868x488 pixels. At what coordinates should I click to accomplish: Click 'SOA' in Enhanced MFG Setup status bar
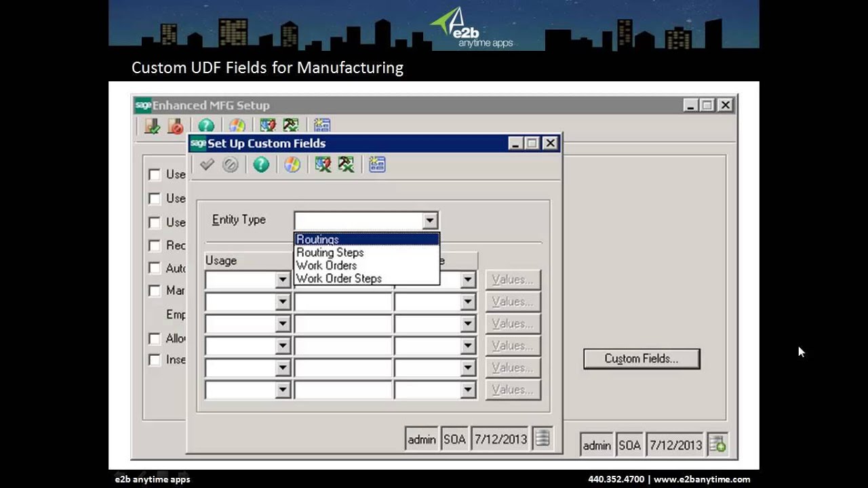[x=629, y=445]
